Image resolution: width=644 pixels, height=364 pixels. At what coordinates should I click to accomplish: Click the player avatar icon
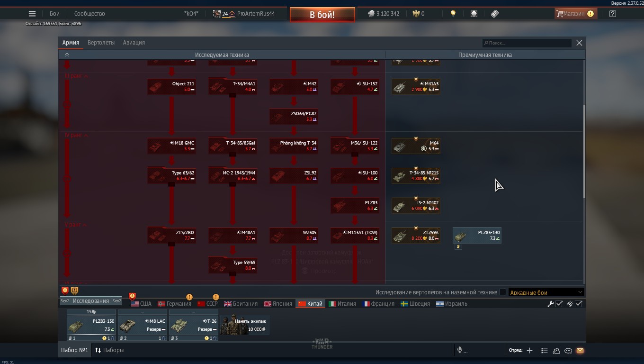pos(216,14)
